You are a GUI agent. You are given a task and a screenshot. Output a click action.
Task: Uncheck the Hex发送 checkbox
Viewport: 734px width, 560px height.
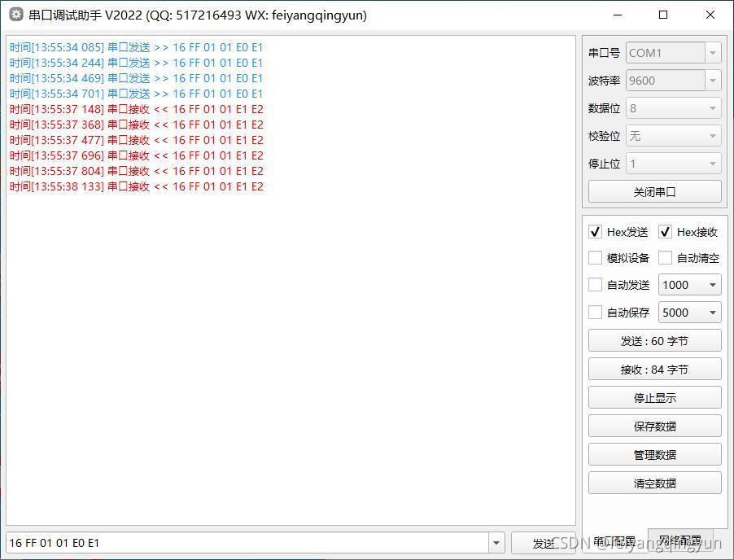click(596, 231)
